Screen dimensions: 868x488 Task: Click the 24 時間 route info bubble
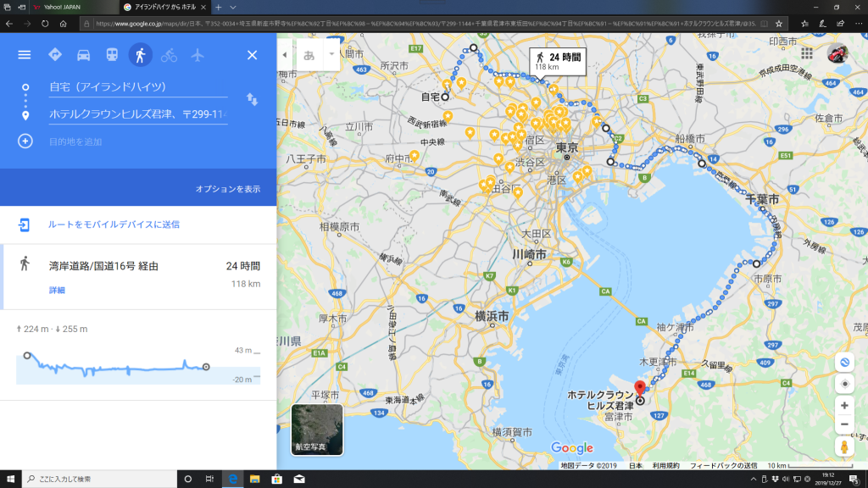tap(558, 61)
